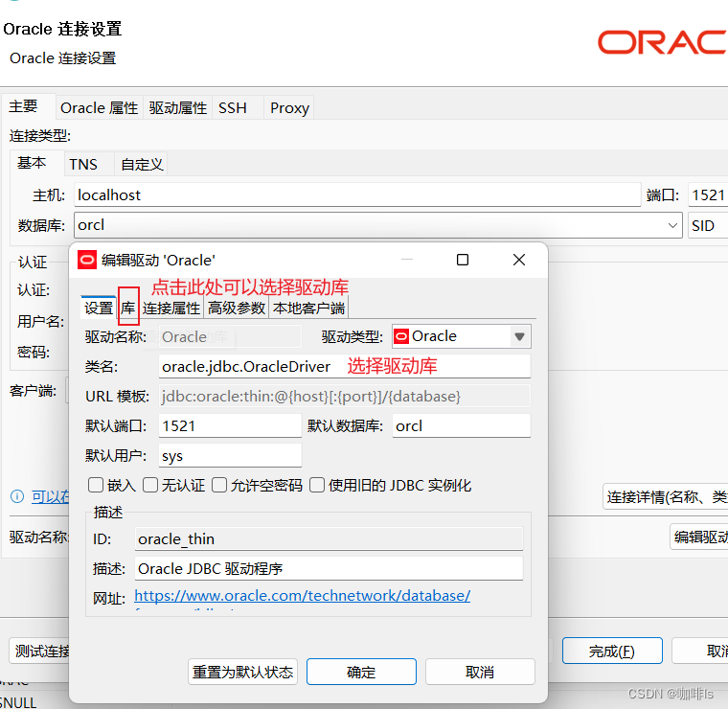Click the 默认用户 sys field
The height and width of the screenshot is (709, 728).
coord(230,455)
